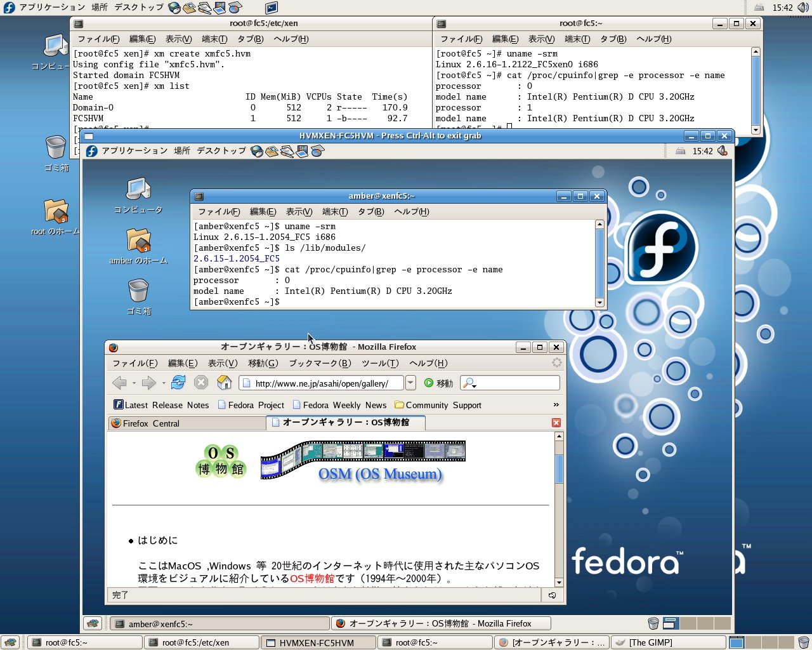The height and width of the screenshot is (650, 812).
Task: Click amber@xenfc5 terminal scroll down arrow
Action: tap(599, 303)
